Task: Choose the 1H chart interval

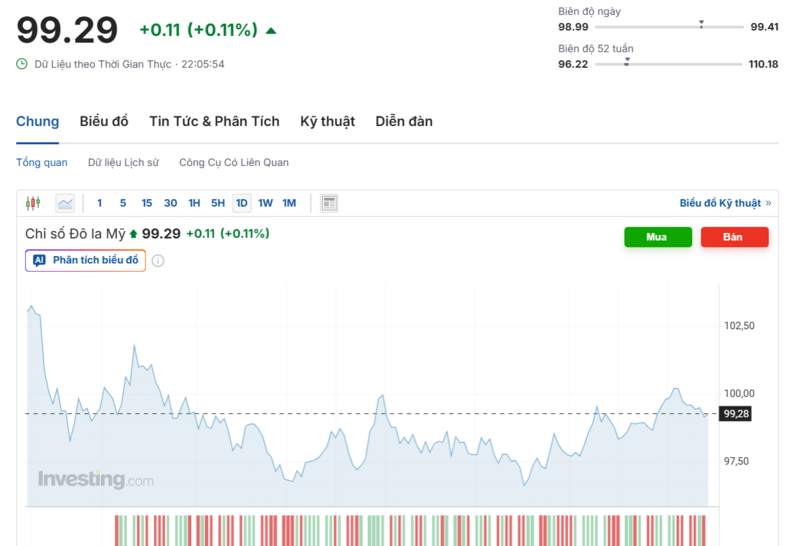Action: coord(194,203)
